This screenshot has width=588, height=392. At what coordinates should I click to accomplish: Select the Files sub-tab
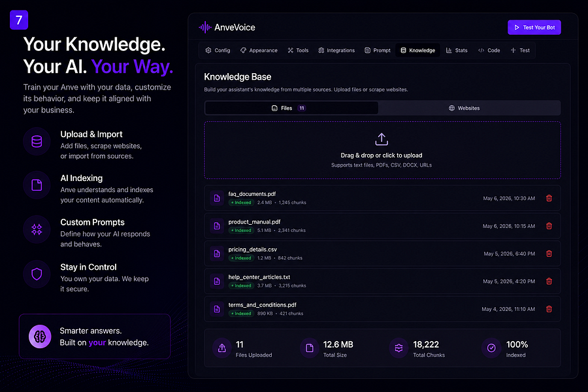coord(291,108)
